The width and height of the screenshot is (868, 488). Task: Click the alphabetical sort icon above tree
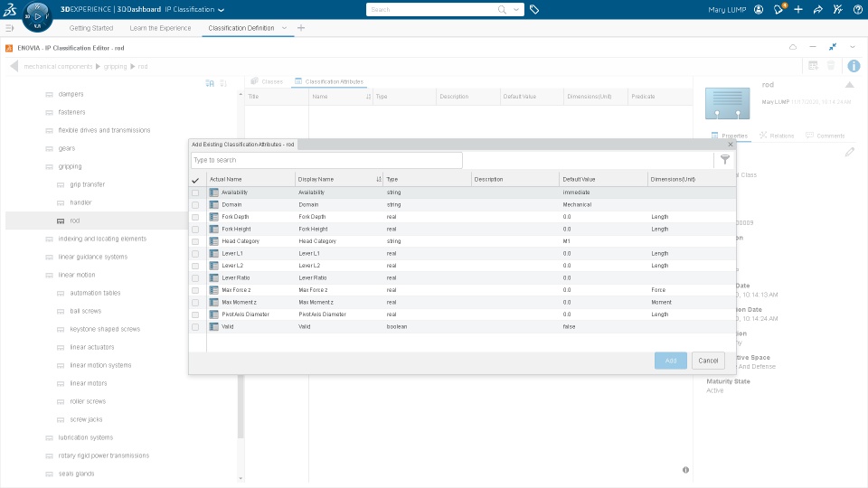[210, 83]
